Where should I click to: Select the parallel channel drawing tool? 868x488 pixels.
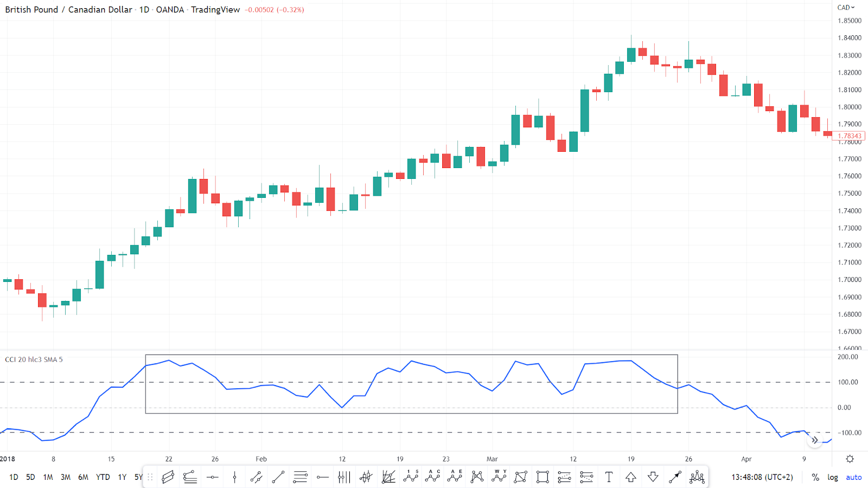(x=168, y=477)
